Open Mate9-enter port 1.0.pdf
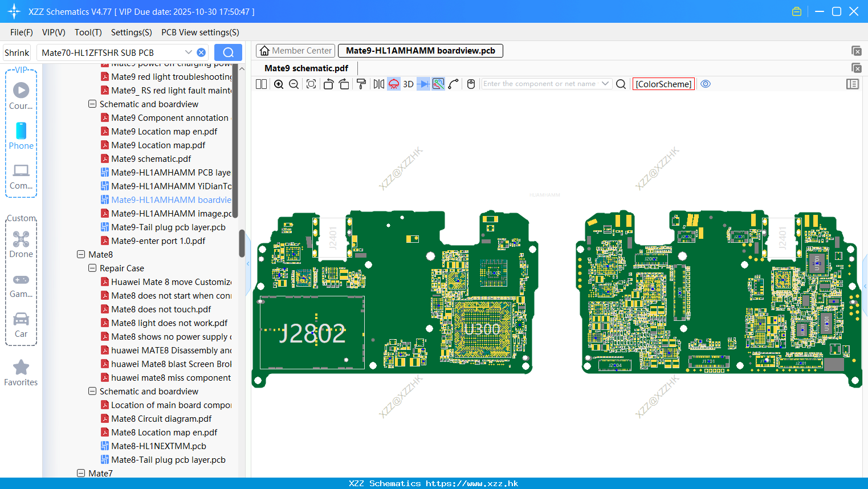This screenshot has width=868, height=489. pyautogui.click(x=158, y=241)
